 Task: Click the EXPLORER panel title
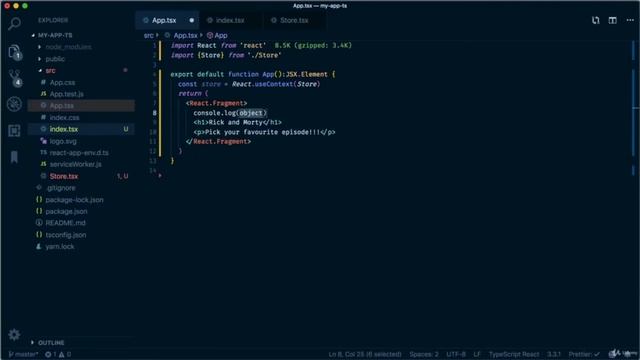(x=53, y=20)
